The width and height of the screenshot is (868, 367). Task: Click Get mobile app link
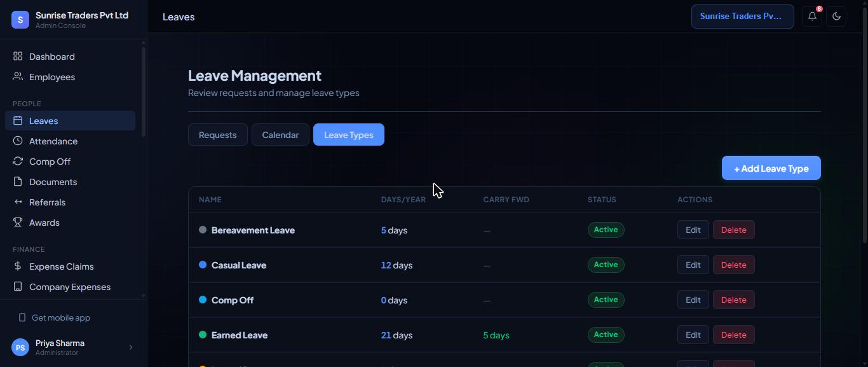[61, 317]
